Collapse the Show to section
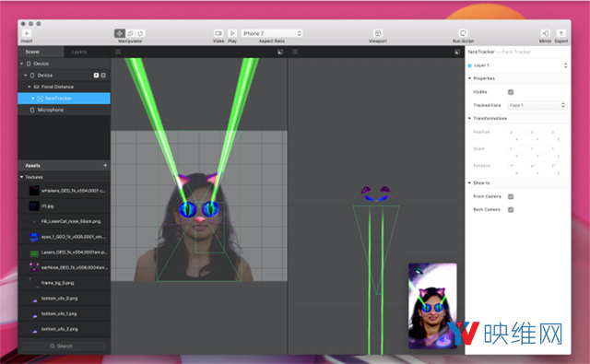The height and width of the screenshot is (364, 590). tap(469, 183)
